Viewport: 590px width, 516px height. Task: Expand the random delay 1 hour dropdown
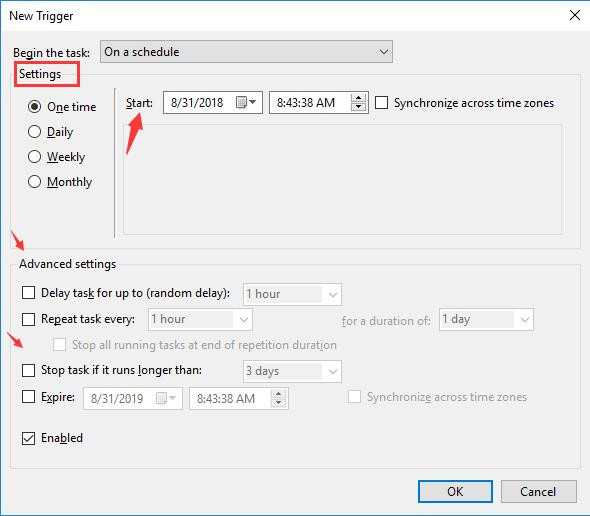tap(292, 294)
